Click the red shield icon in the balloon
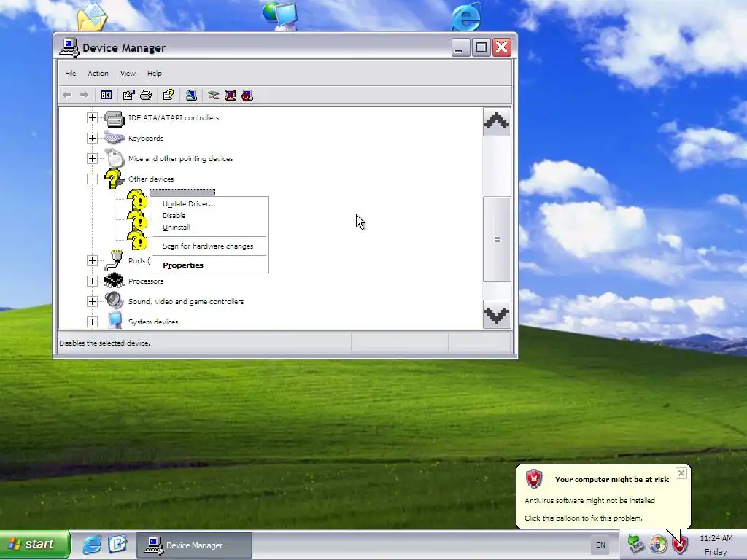747x560 pixels. tap(534, 479)
